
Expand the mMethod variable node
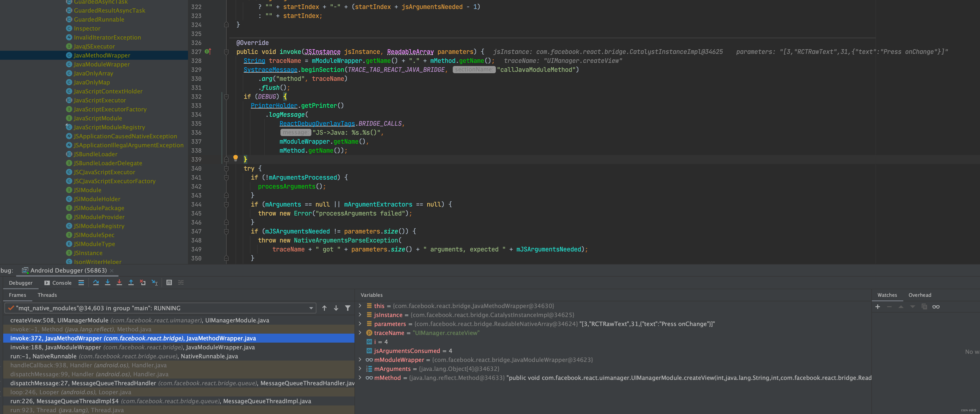(x=360, y=377)
